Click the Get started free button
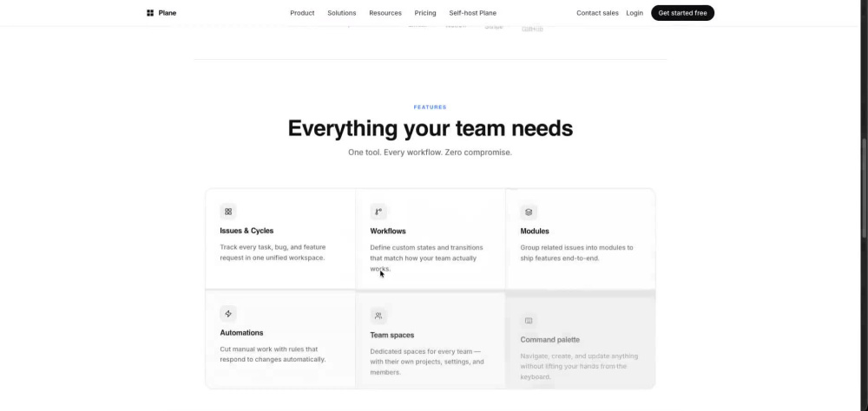Screen dimensions: 868x411 682,13
